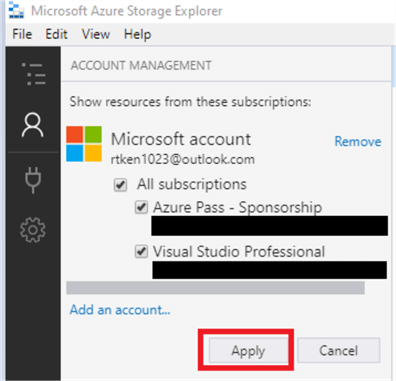Image resolution: width=396 pixels, height=381 pixels.
Task: Click the Apply button
Action: click(x=248, y=351)
